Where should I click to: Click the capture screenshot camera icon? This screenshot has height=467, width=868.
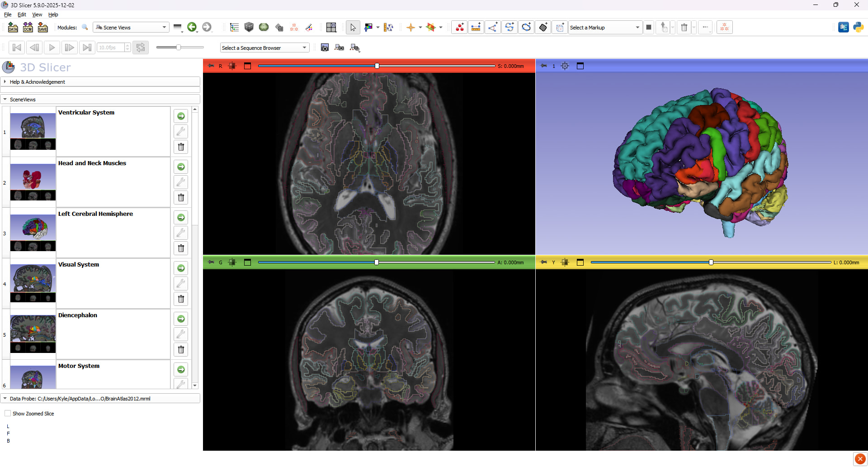tap(325, 48)
